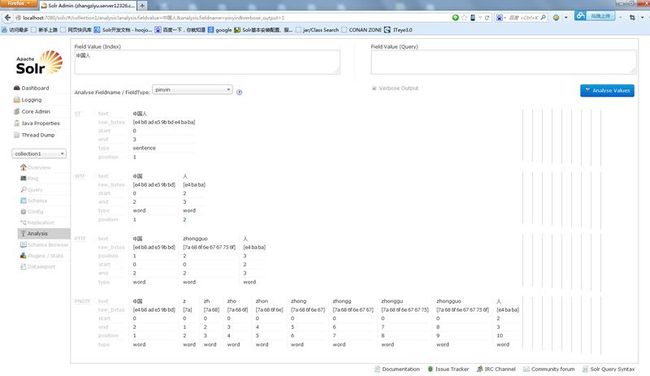Click the 'zho' token in last section

point(232,301)
